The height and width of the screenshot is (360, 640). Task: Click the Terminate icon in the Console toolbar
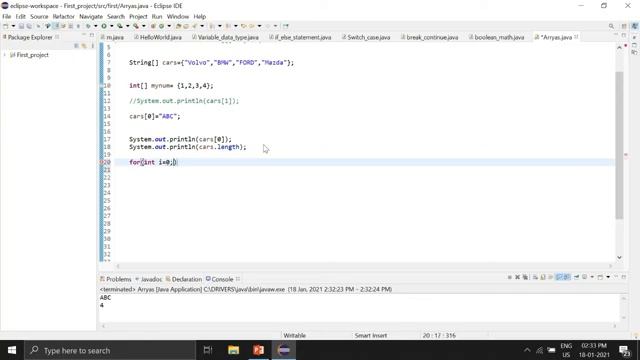[510, 277]
